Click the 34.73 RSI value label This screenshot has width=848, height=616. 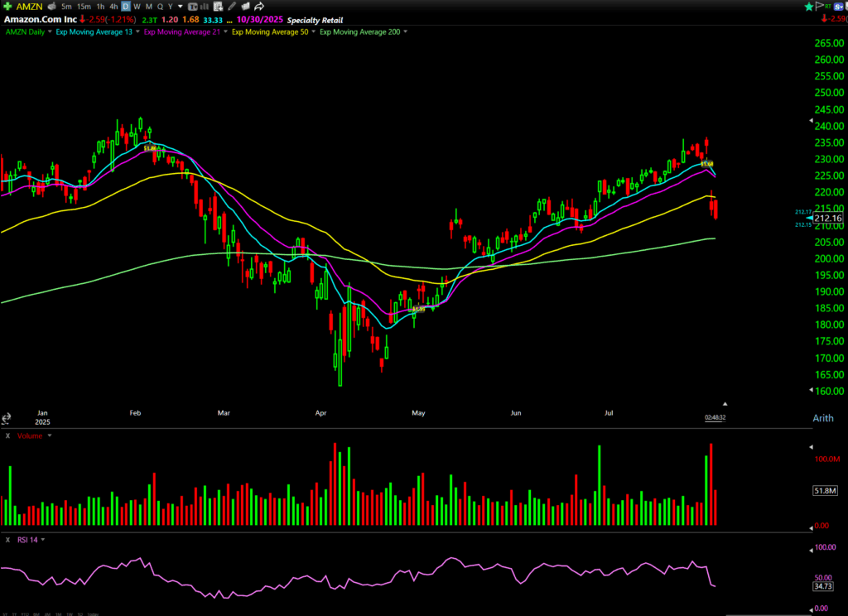(x=822, y=586)
